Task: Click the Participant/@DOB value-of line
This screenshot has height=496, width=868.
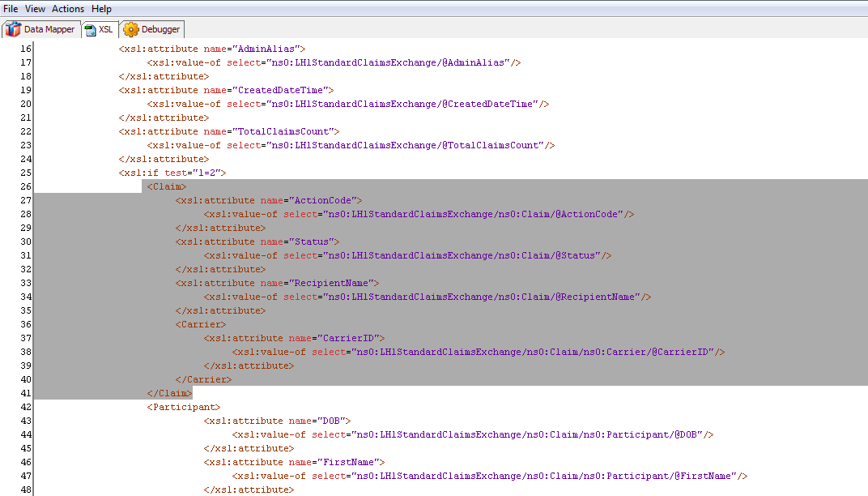Action: [473, 435]
